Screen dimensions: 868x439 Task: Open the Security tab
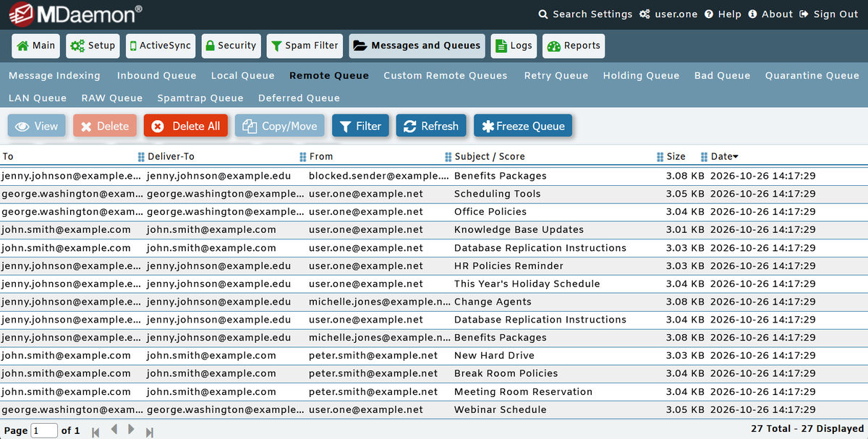(x=231, y=46)
